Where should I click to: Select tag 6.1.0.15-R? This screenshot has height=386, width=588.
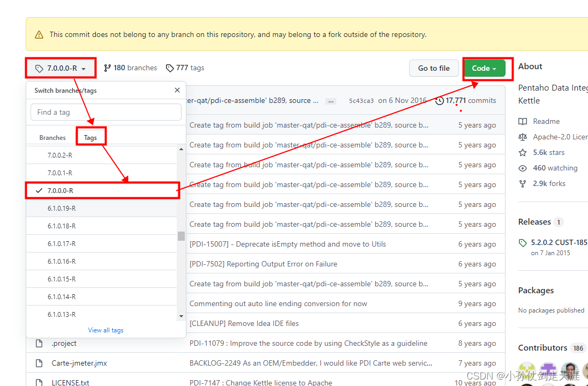(x=101, y=279)
